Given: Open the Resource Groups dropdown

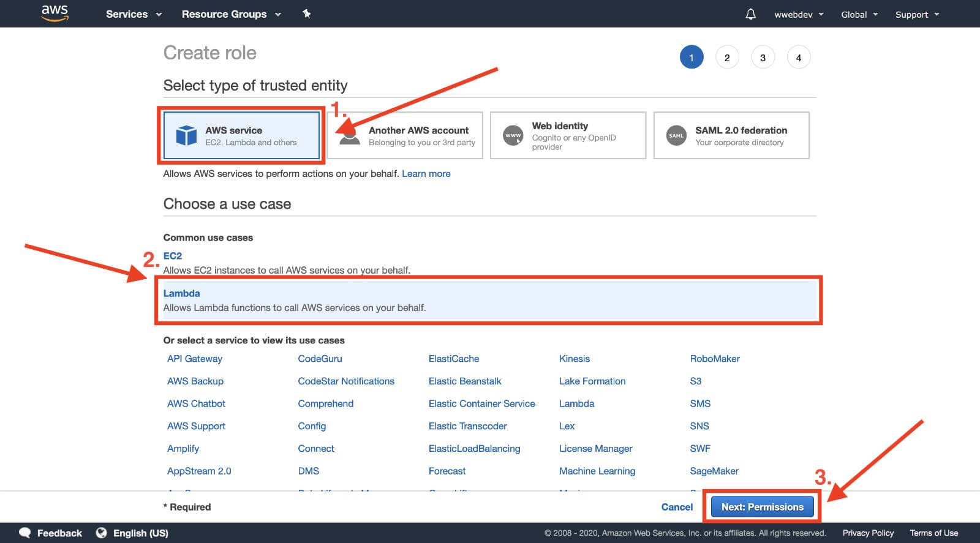Looking at the screenshot, I should click(x=231, y=14).
